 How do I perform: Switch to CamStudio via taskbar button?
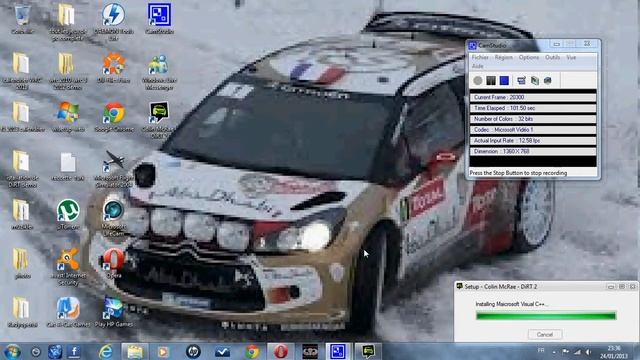[x=338, y=351]
